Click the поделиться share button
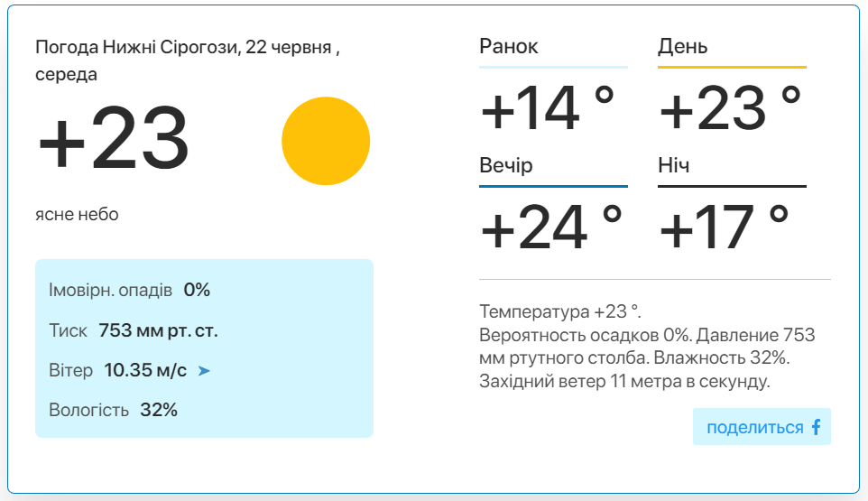 click(762, 427)
